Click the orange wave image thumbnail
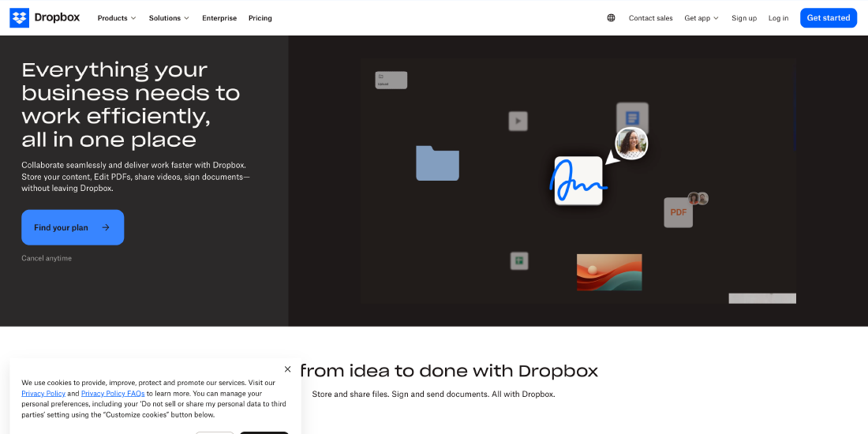The width and height of the screenshot is (868, 434). [x=609, y=272]
